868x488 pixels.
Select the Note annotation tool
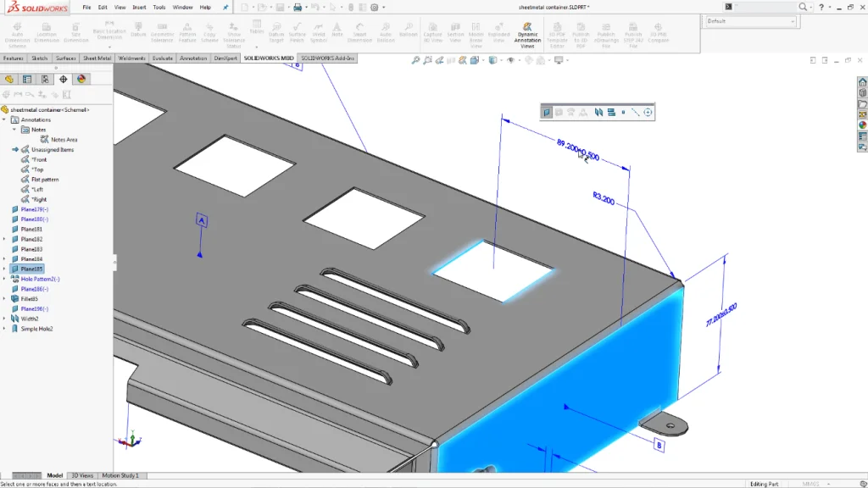pyautogui.click(x=337, y=35)
